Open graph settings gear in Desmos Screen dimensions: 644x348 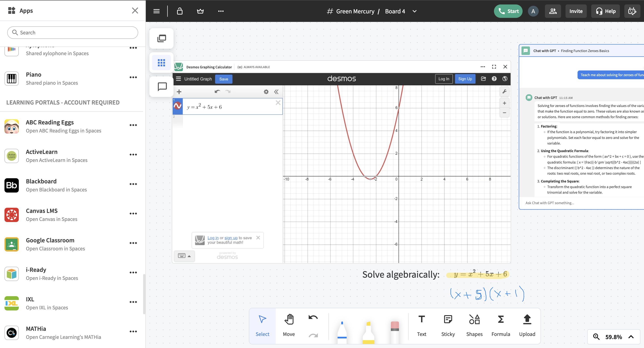pyautogui.click(x=266, y=92)
